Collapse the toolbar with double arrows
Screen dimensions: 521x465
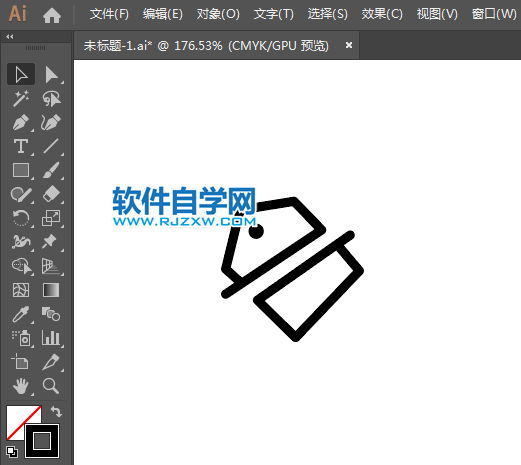pos(10,37)
